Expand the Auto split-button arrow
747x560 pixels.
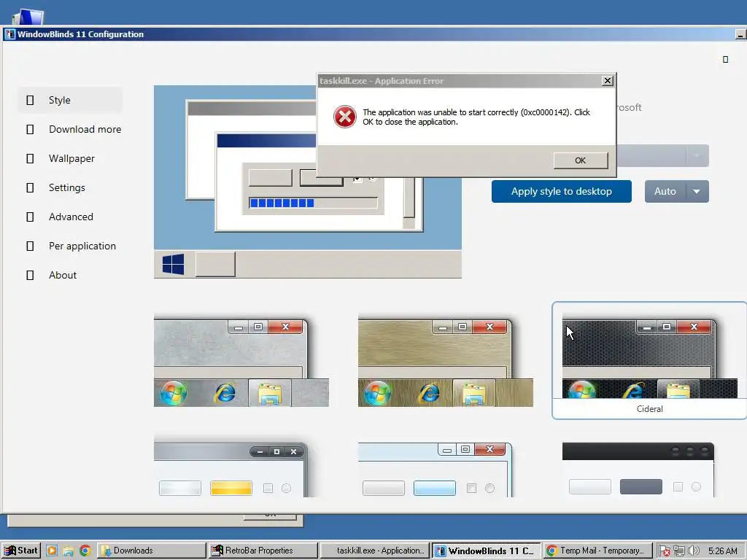click(697, 192)
